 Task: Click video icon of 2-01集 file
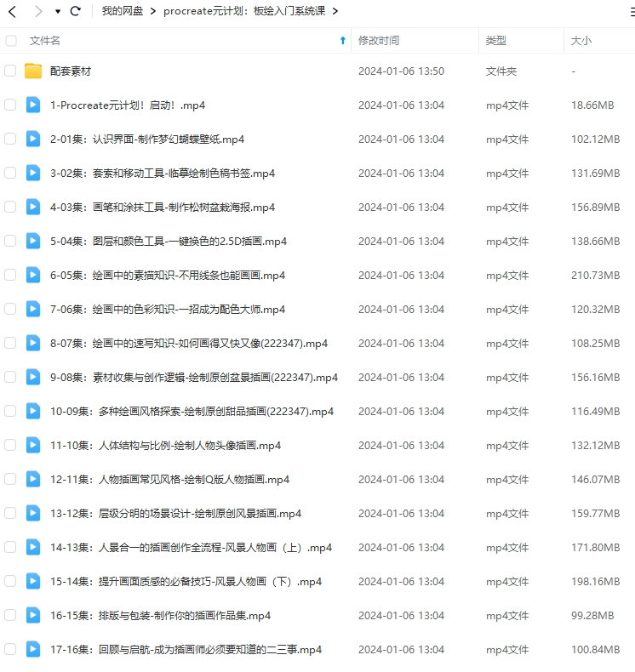[x=33, y=139]
